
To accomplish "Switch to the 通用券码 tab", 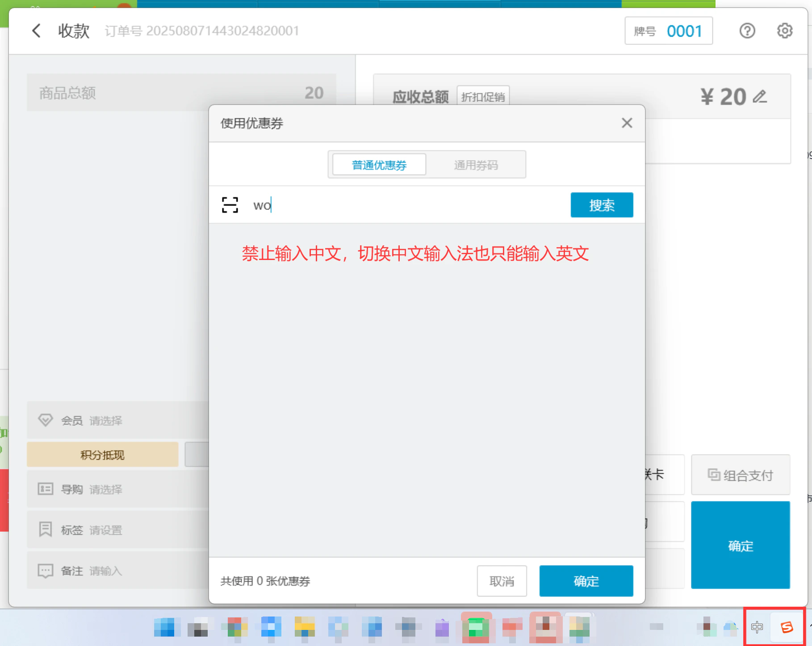I will point(476,165).
